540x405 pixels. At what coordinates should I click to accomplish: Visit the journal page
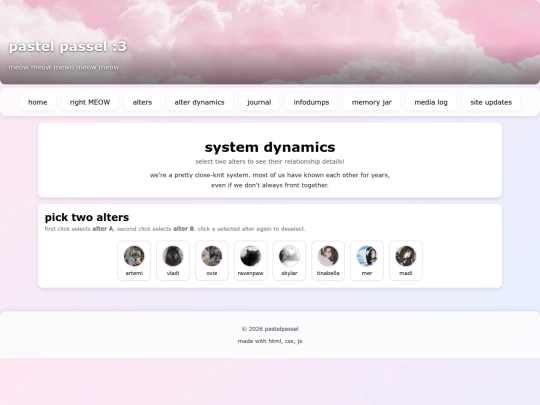(x=259, y=102)
